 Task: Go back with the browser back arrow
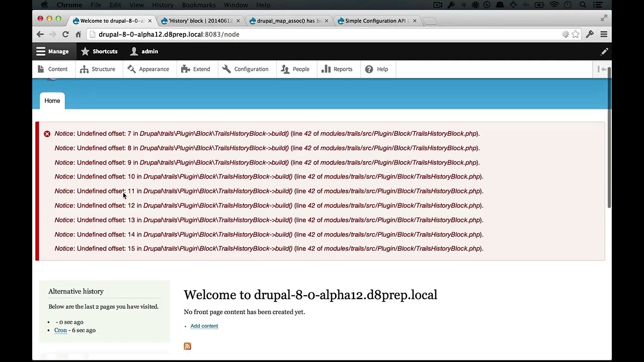40,34
